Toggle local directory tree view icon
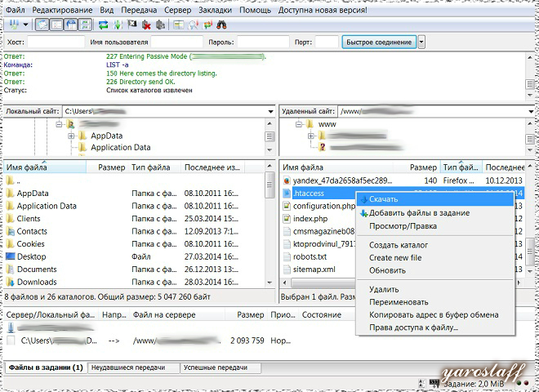 point(55,25)
